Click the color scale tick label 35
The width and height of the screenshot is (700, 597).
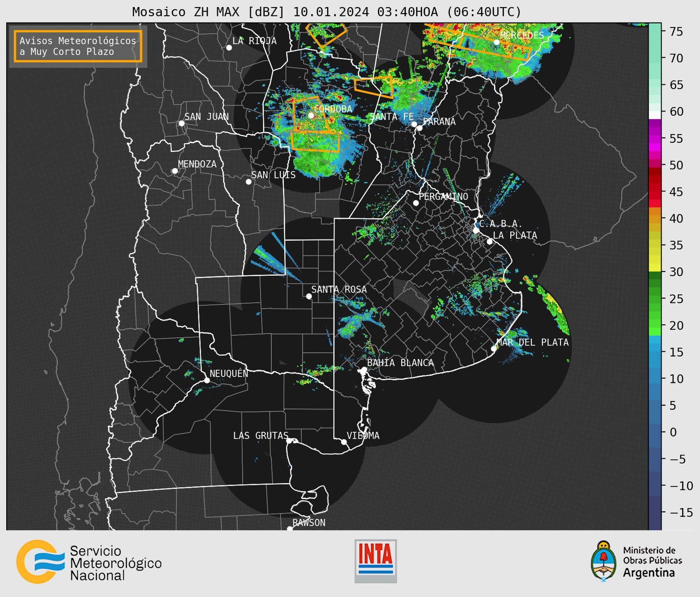coord(676,245)
